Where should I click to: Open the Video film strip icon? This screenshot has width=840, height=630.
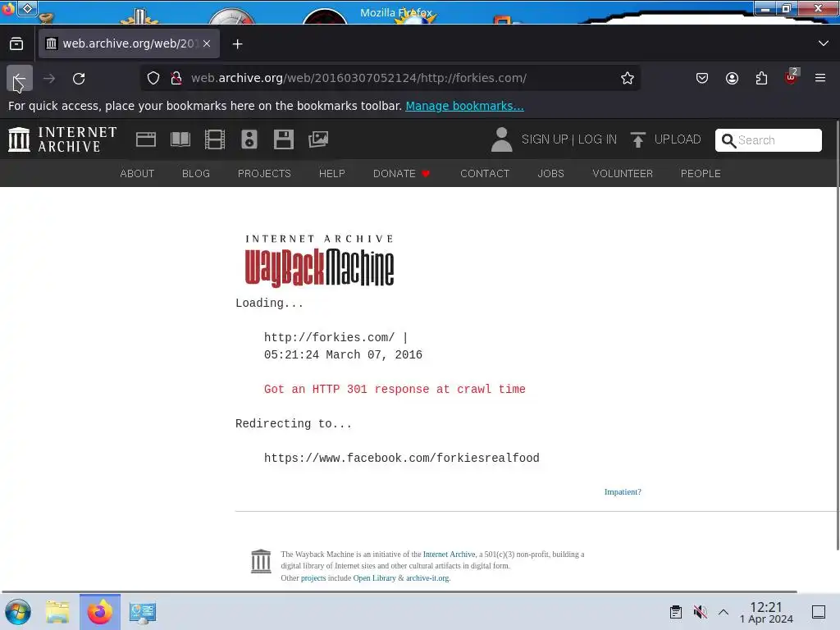[x=215, y=139]
